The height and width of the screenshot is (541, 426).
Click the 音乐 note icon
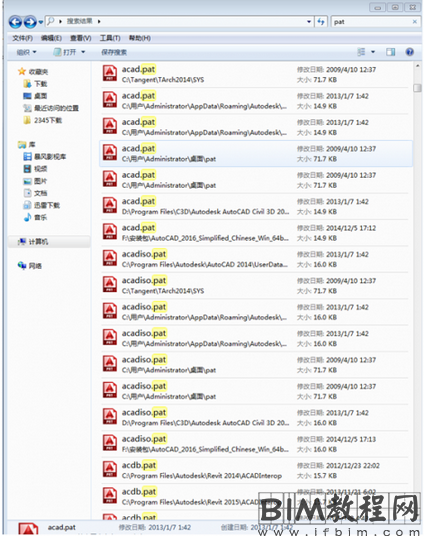pos(27,217)
